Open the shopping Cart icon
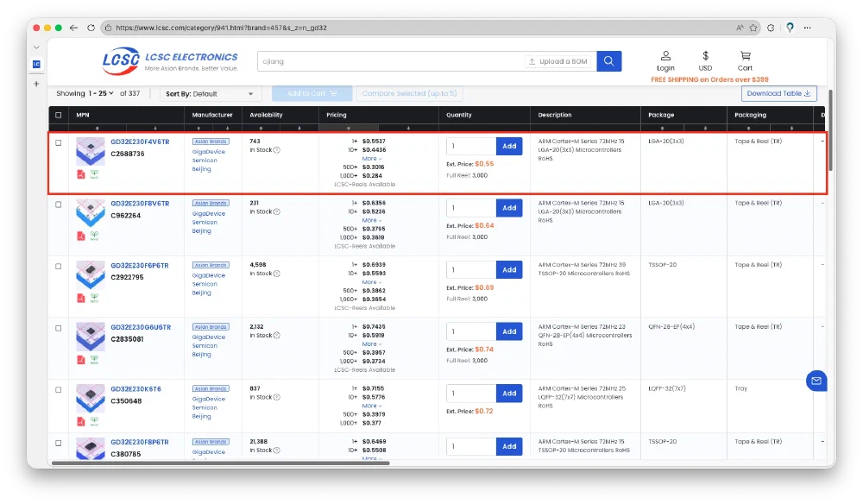 click(x=745, y=56)
